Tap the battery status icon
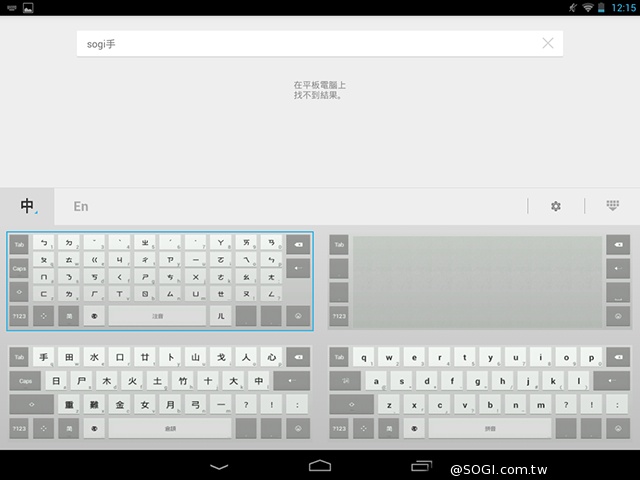 pos(601,7)
